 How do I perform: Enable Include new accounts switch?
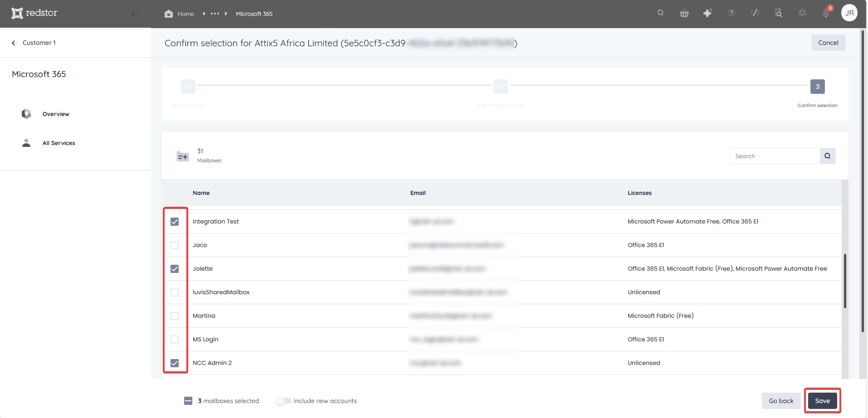283,401
